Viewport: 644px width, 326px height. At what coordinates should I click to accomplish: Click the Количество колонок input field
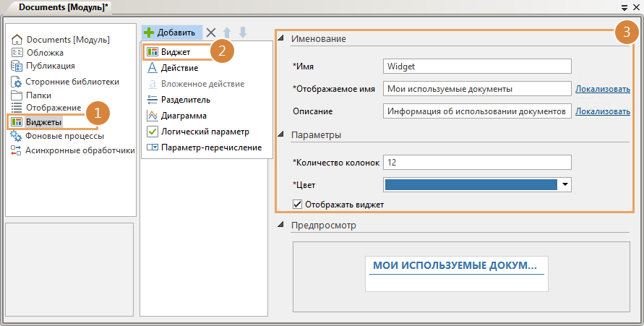point(477,163)
